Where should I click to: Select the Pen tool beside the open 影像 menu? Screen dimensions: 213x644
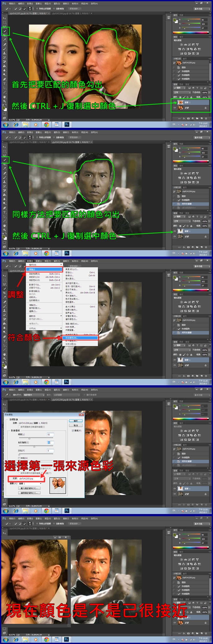click(4, 336)
